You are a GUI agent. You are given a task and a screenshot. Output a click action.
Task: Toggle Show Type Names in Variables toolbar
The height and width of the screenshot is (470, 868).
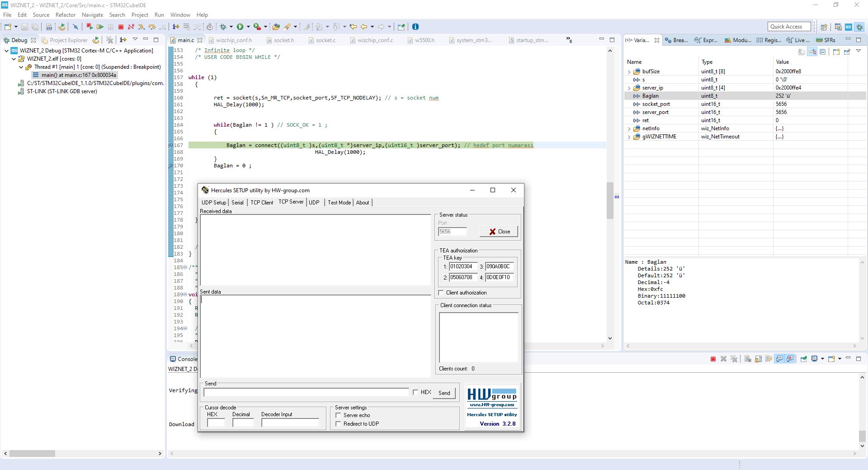802,52
